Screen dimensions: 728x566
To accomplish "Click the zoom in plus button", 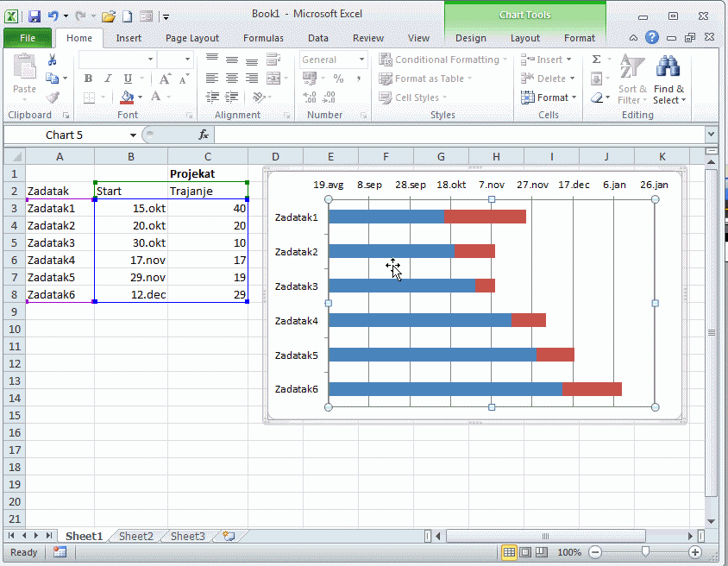I will (695, 552).
